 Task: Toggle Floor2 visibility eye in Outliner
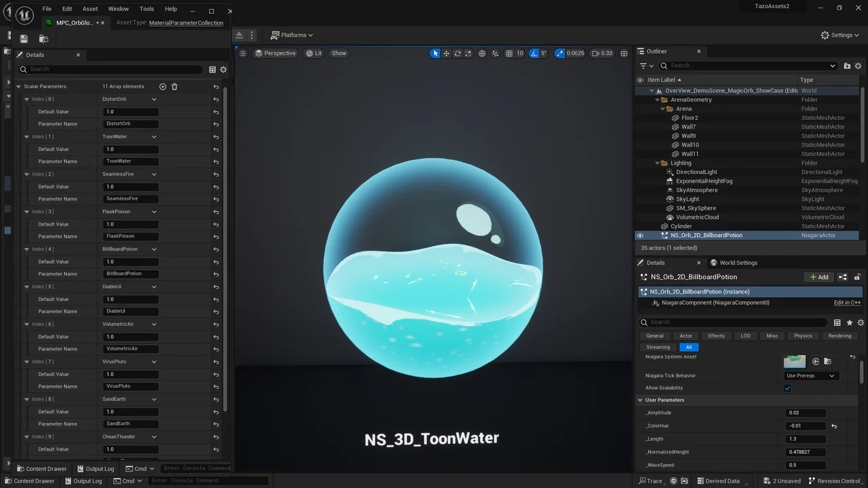[640, 117]
